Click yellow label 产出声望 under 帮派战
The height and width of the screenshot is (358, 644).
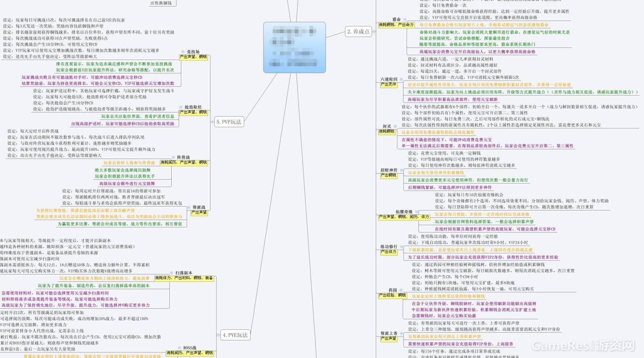click(x=199, y=213)
